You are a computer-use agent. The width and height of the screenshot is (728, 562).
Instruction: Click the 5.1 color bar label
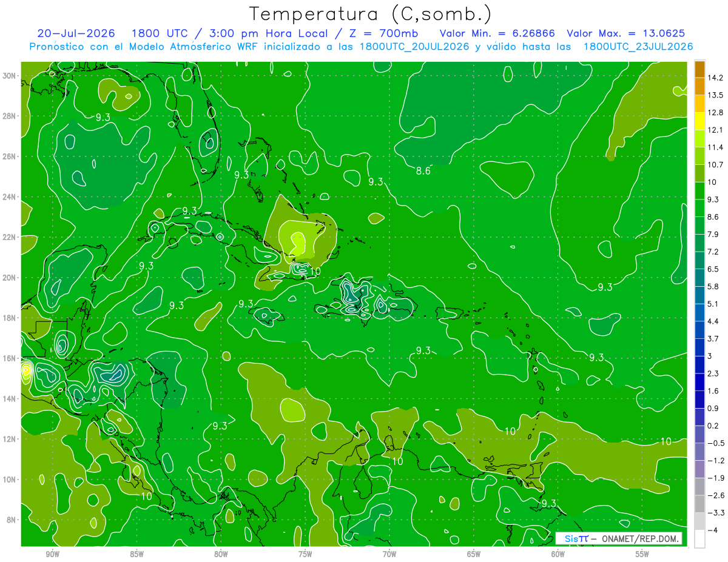[714, 304]
